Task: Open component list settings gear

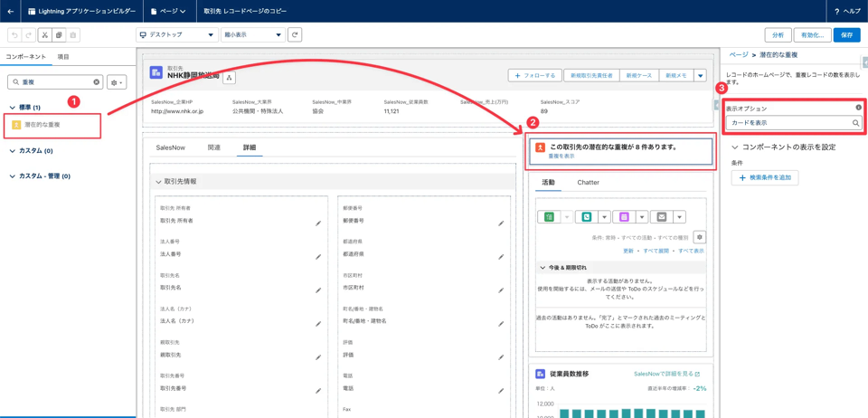Action: click(118, 82)
